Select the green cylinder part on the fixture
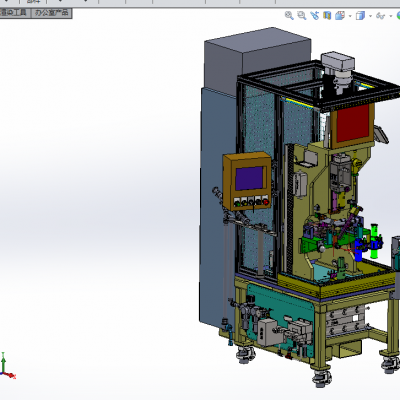400x400 pixels. click(374, 242)
